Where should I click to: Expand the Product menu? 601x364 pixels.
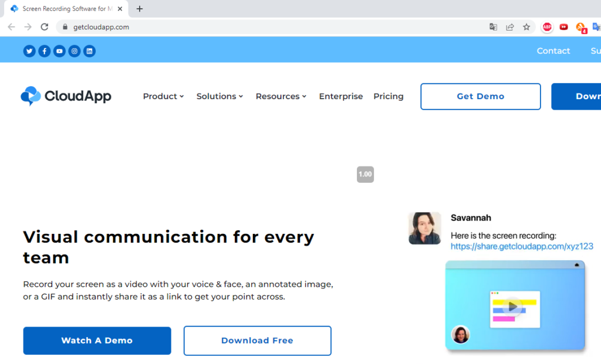point(163,97)
